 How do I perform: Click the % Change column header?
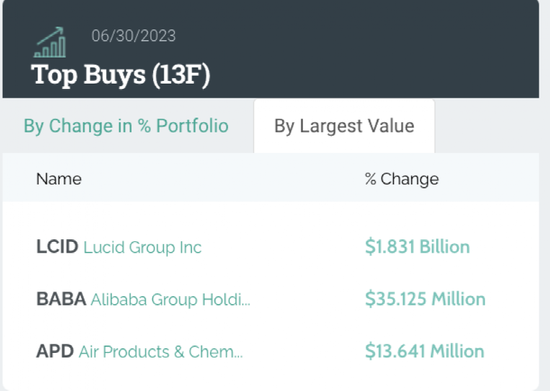coord(402,179)
